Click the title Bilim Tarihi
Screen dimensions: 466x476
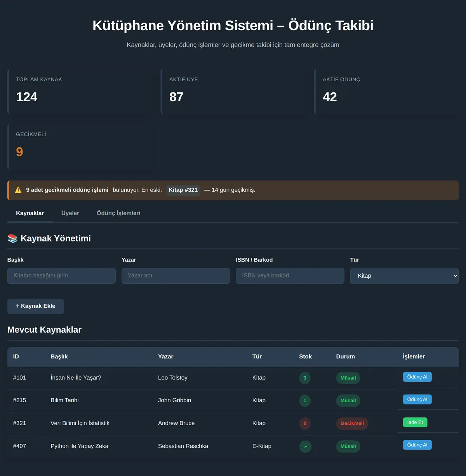tap(64, 400)
